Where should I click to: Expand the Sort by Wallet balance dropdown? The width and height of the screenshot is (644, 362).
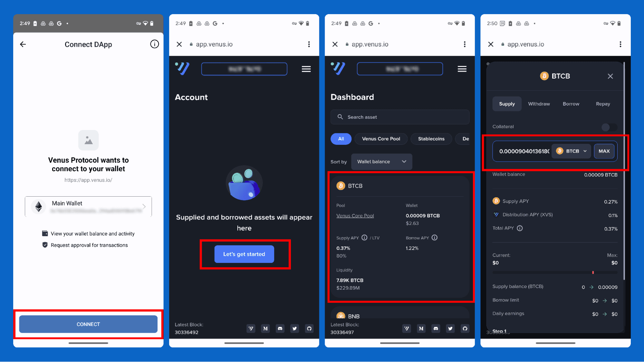(381, 161)
